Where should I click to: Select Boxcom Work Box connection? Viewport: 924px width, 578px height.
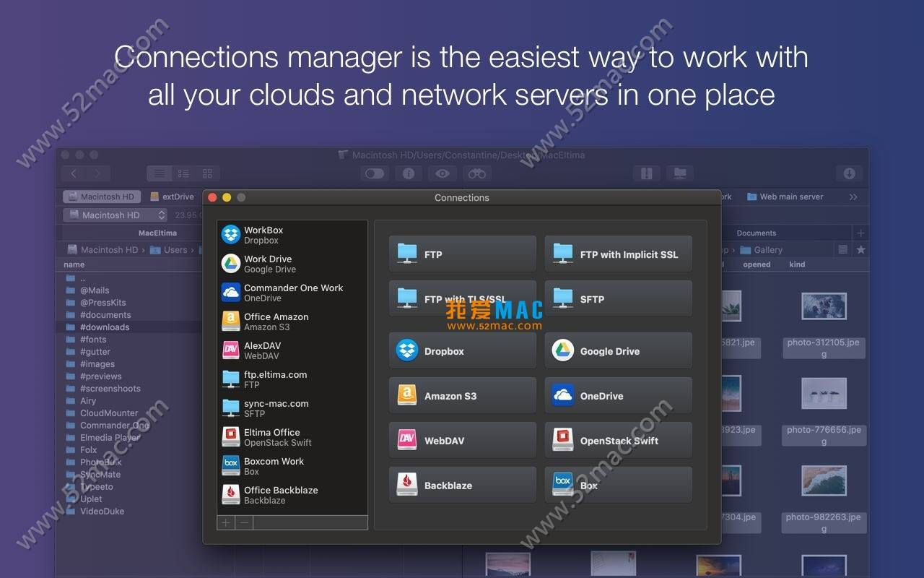click(x=292, y=466)
